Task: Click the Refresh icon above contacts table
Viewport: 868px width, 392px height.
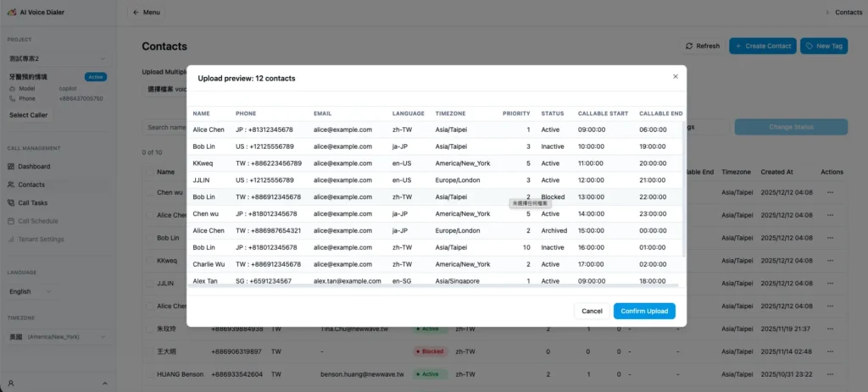Action: click(x=690, y=47)
